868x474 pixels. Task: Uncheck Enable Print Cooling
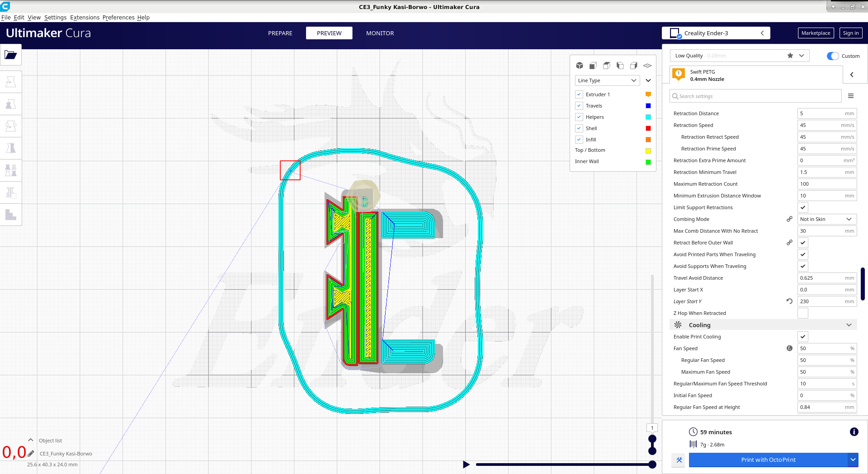coord(803,337)
